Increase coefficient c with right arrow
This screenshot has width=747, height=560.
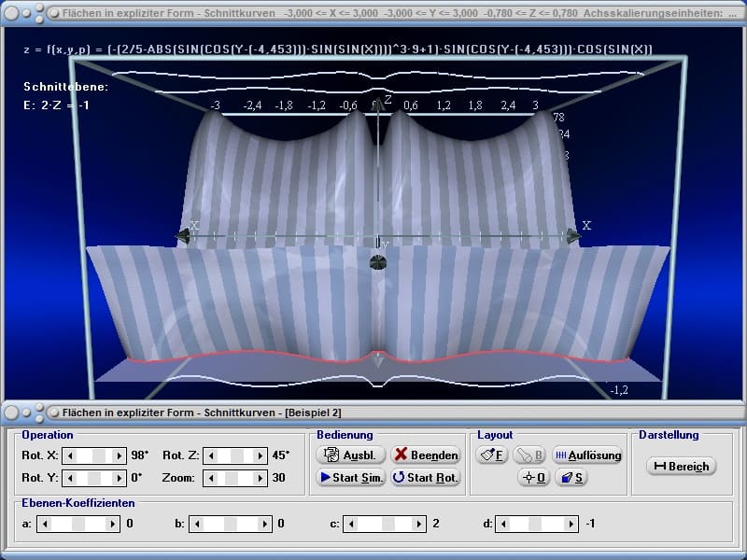418,524
